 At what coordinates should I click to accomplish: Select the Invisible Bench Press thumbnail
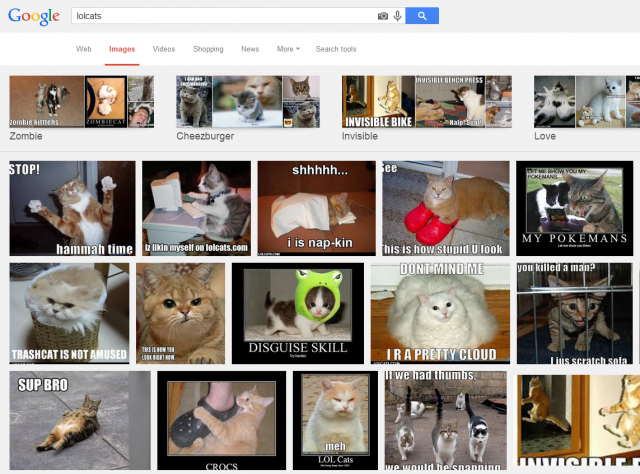click(450, 102)
